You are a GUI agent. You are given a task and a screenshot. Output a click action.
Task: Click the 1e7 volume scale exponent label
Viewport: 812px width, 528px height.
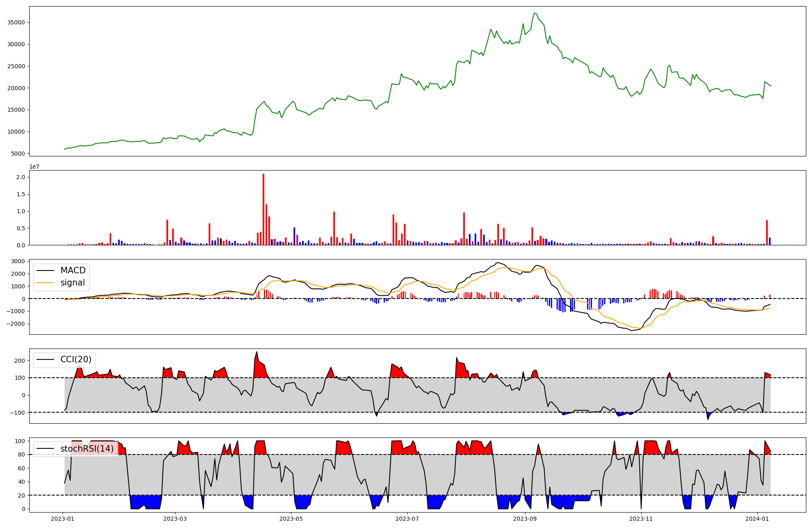coord(34,167)
